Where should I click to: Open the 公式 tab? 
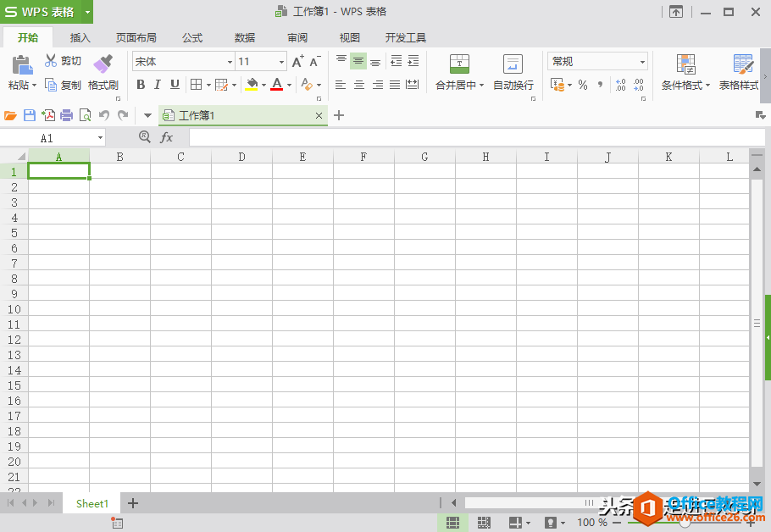[x=192, y=37]
